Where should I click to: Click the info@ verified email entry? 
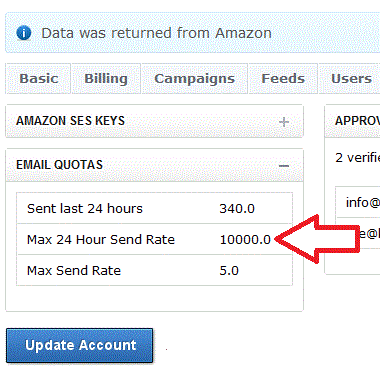pyautogui.click(x=363, y=202)
